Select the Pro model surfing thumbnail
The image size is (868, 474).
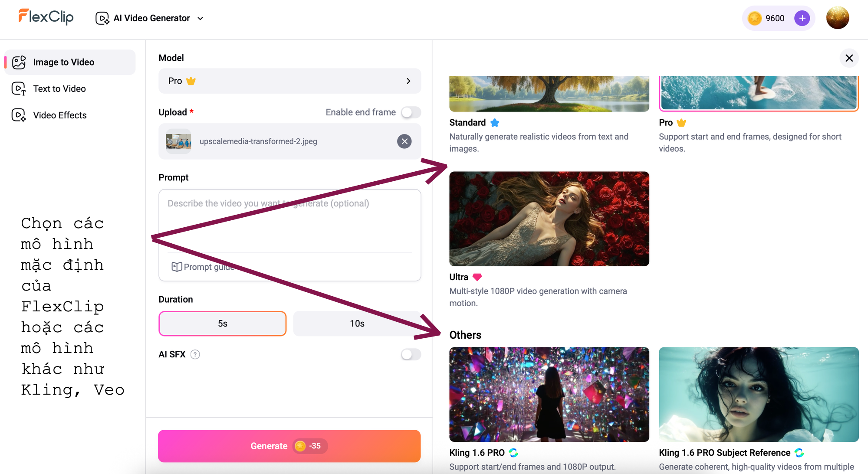pyautogui.click(x=759, y=93)
